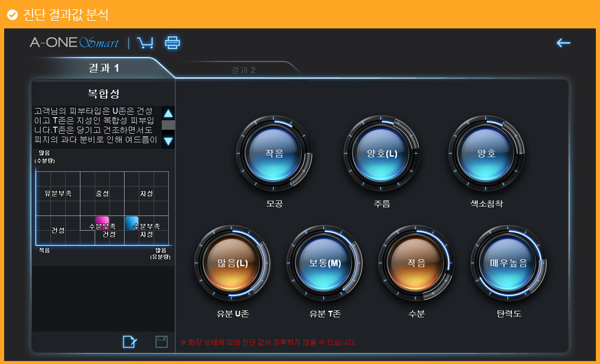Open the shopping cart icon
Image resolution: width=600 pixels, height=364 pixels.
[x=144, y=43]
